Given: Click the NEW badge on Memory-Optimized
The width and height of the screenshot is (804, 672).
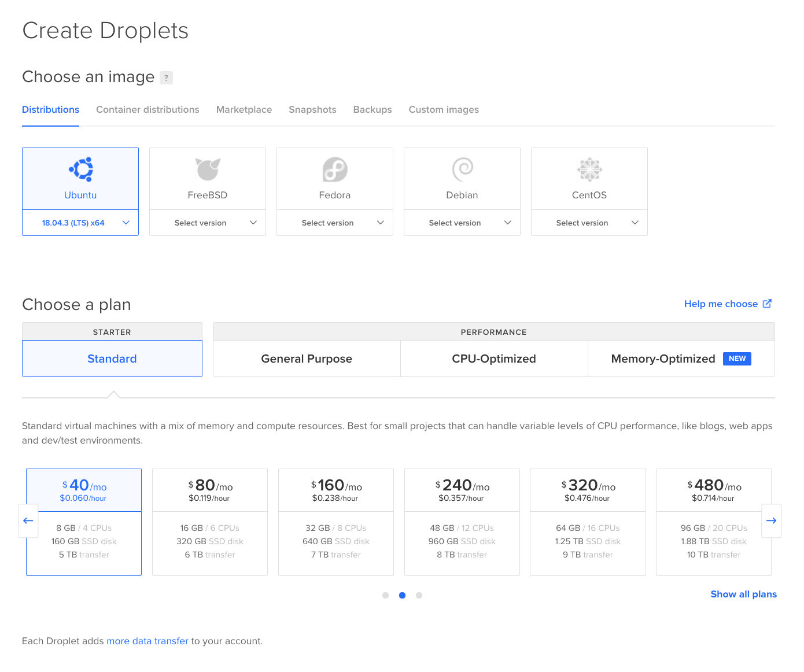Looking at the screenshot, I should pos(737,359).
